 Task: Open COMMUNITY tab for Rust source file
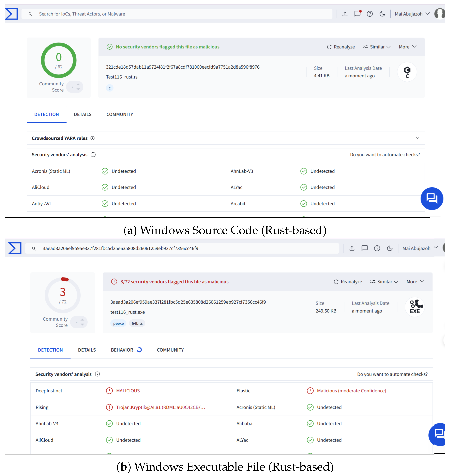coord(120,114)
